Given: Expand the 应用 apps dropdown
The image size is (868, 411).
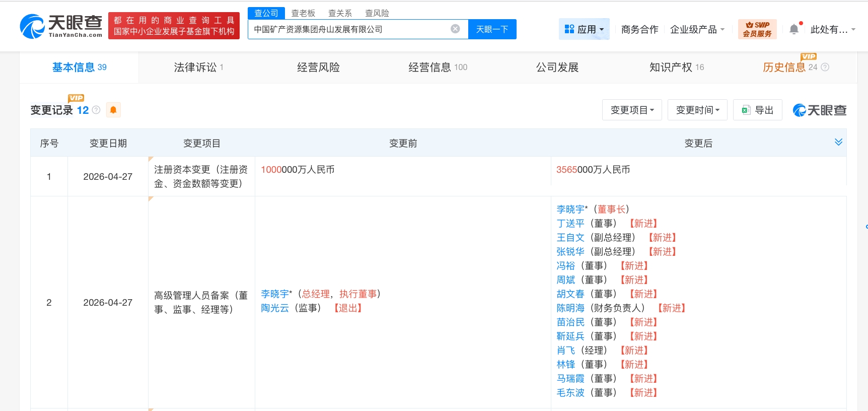Looking at the screenshot, I should [584, 29].
